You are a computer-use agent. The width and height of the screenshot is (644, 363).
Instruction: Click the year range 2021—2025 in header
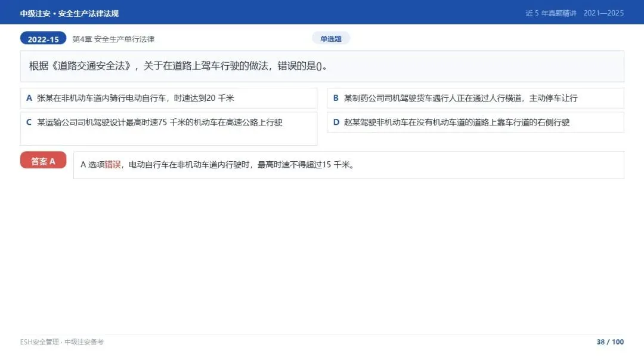coord(603,13)
